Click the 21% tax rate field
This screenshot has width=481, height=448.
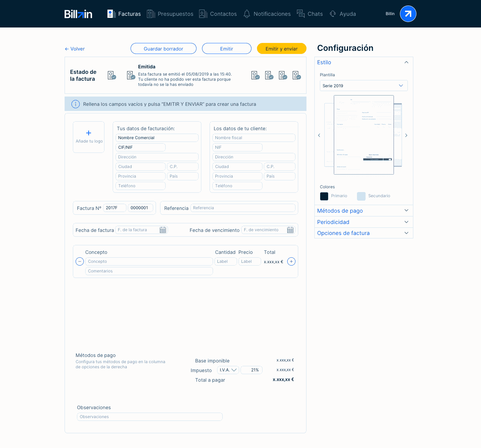tap(251, 370)
